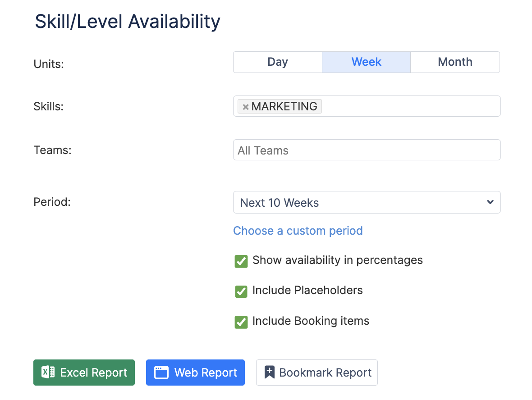The height and width of the screenshot is (400, 532).
Task: Select the MARKETING tag text in Skills
Action: [x=284, y=107]
